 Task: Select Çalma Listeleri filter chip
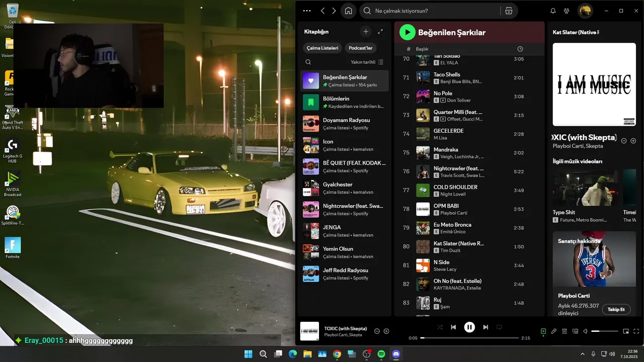[x=323, y=48]
